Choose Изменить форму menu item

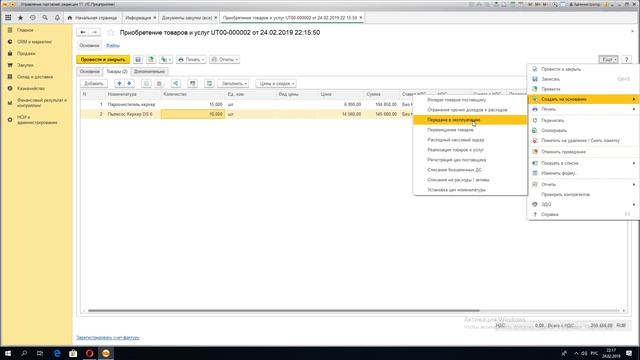(583, 173)
